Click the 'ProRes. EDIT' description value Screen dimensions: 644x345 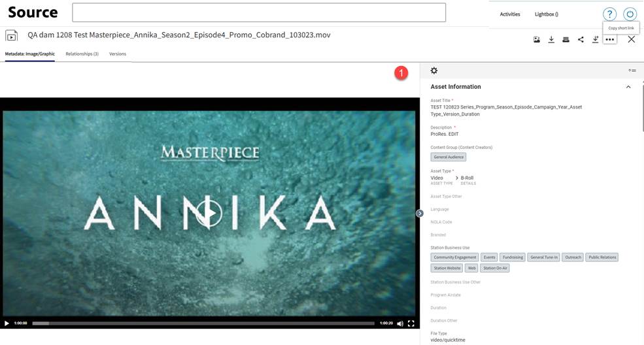coord(445,134)
